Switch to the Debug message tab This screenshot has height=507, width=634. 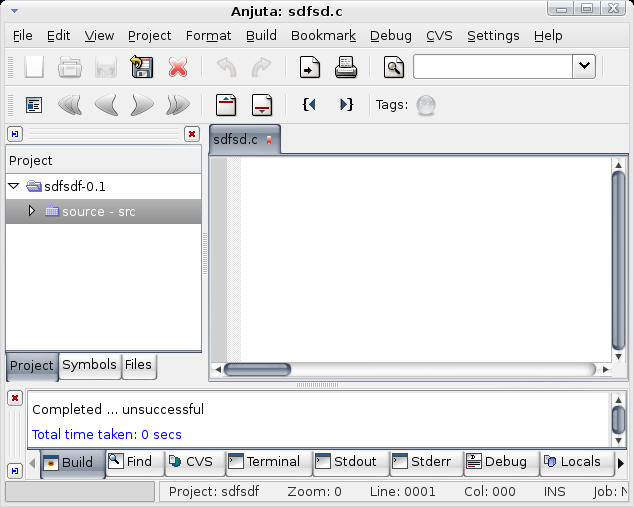(x=502, y=463)
